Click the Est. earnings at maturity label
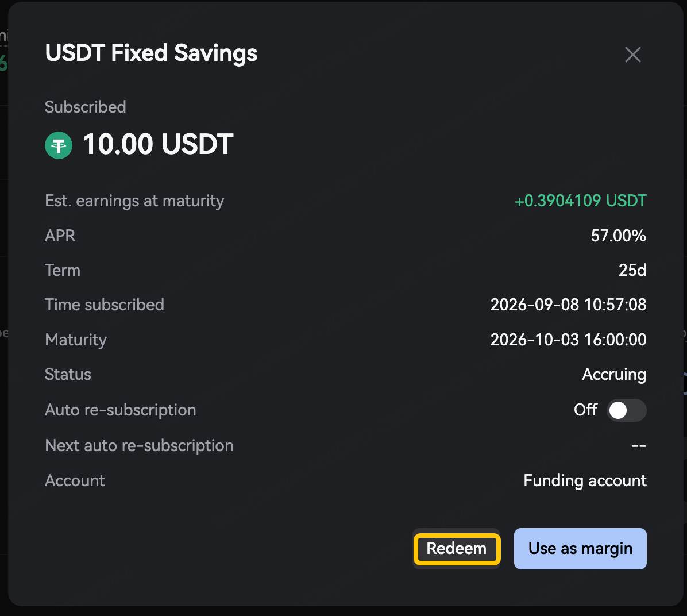The height and width of the screenshot is (616, 687). pyautogui.click(x=134, y=201)
